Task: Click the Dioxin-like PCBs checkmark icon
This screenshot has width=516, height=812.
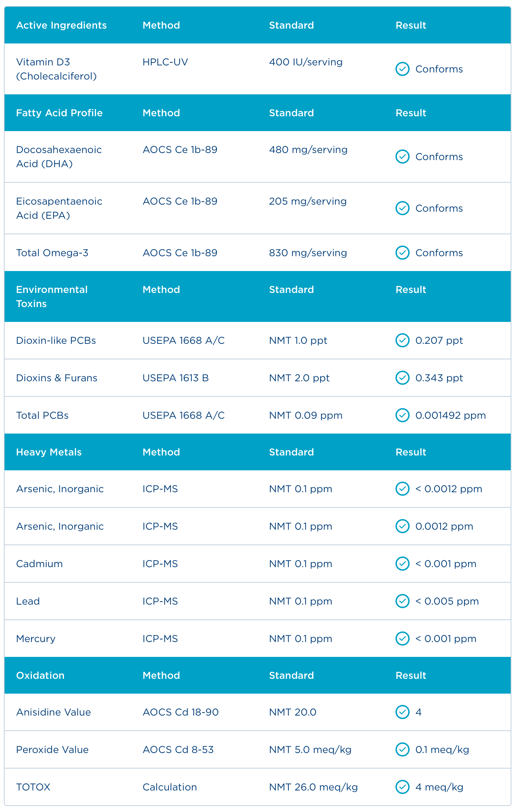Action: click(x=402, y=340)
